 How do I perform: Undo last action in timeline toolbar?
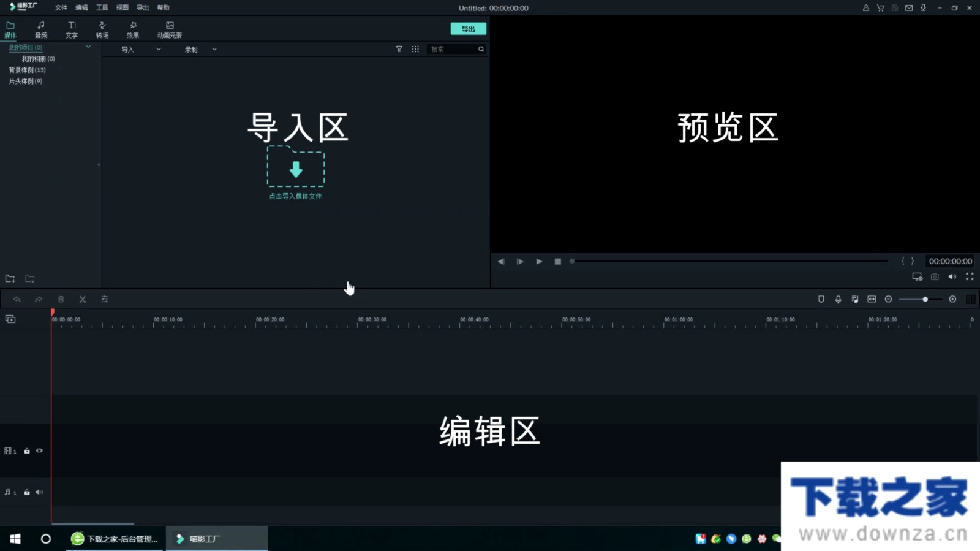17,300
